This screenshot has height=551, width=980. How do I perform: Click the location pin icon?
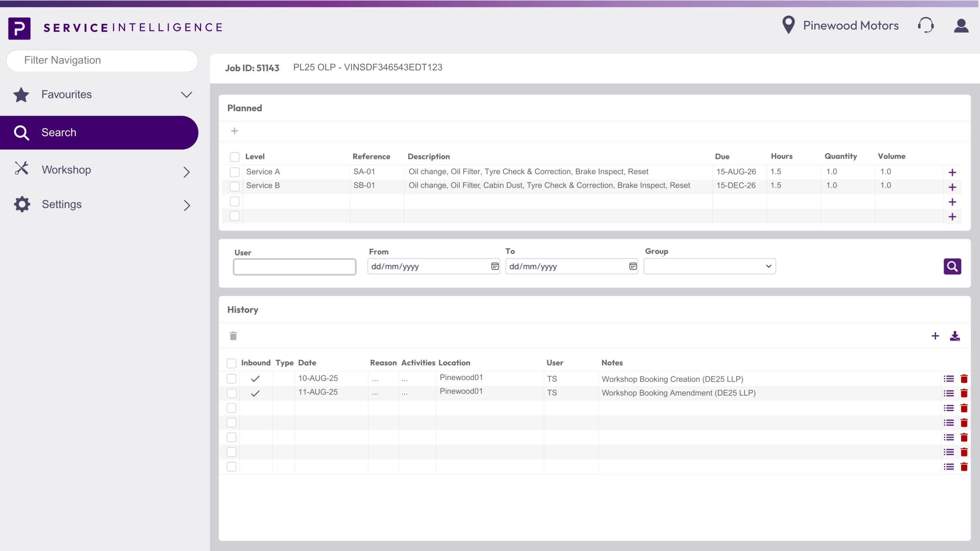coord(789,25)
